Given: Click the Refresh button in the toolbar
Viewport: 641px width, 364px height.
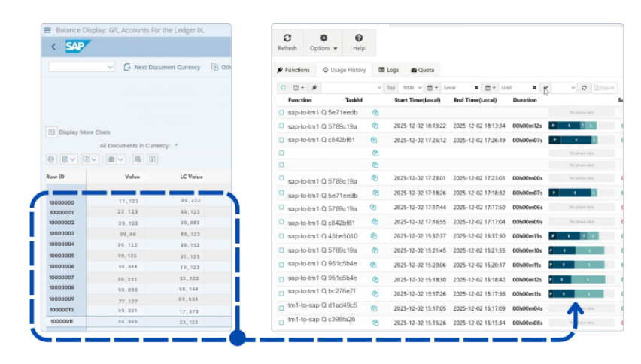Looking at the screenshot, I should click(x=287, y=42).
